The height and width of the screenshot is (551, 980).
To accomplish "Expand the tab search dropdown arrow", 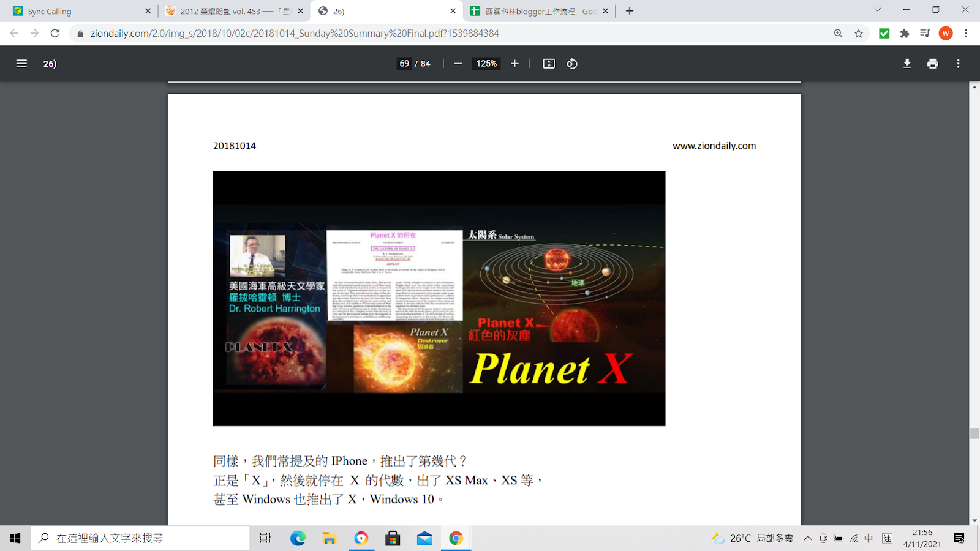I will 877,10.
